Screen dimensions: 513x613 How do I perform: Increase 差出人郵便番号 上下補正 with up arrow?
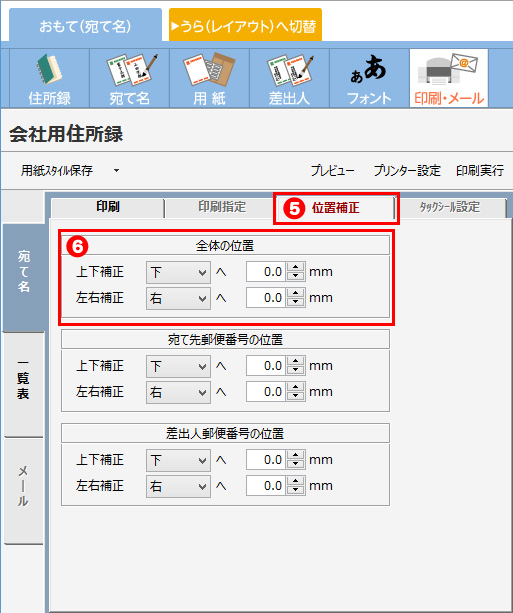click(296, 455)
